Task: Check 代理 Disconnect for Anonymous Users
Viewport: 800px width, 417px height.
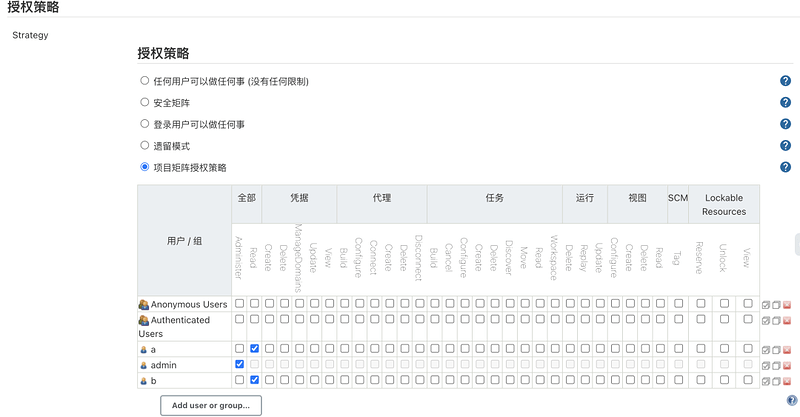Action: pos(419,303)
